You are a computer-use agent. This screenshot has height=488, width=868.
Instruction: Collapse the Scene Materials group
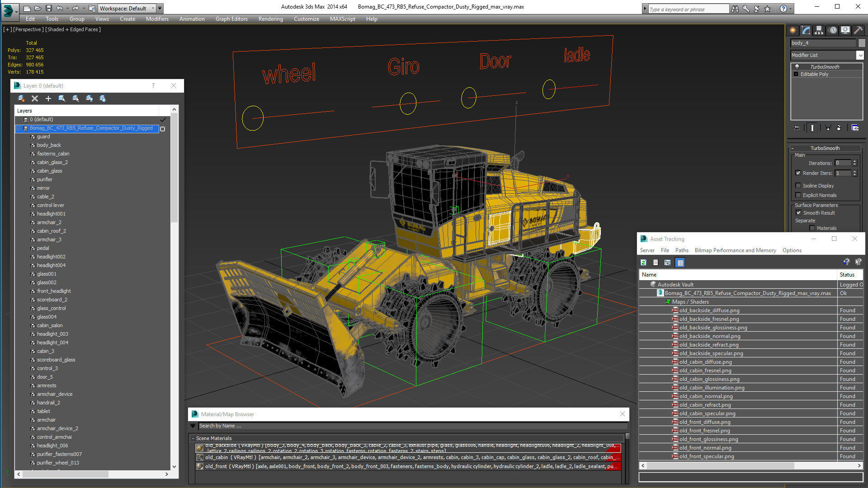pos(193,438)
